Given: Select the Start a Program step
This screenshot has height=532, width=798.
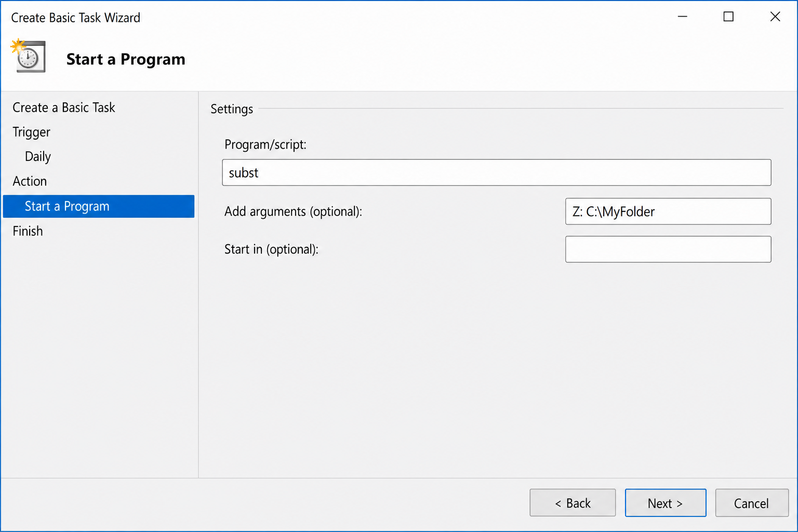Looking at the screenshot, I should click(99, 206).
